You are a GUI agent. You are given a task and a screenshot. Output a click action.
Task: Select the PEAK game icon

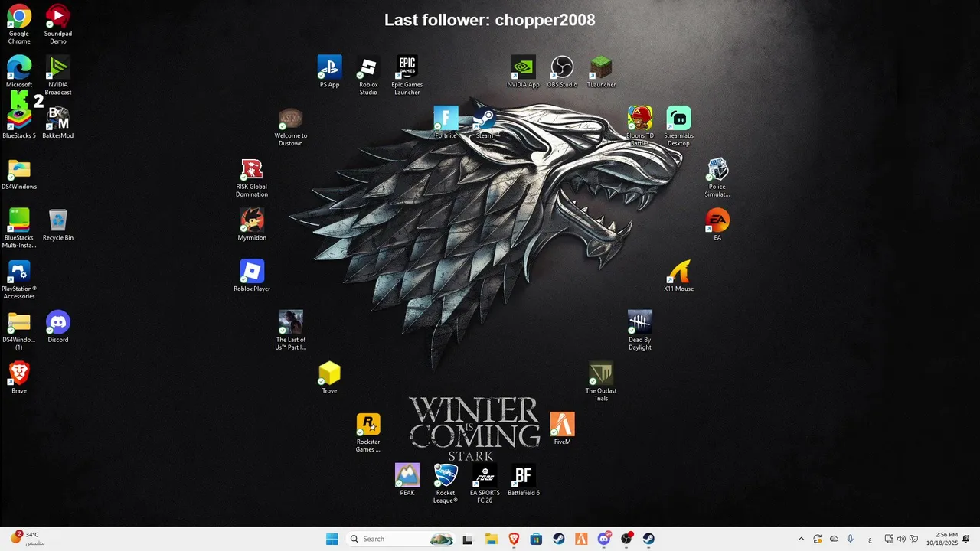(x=407, y=480)
